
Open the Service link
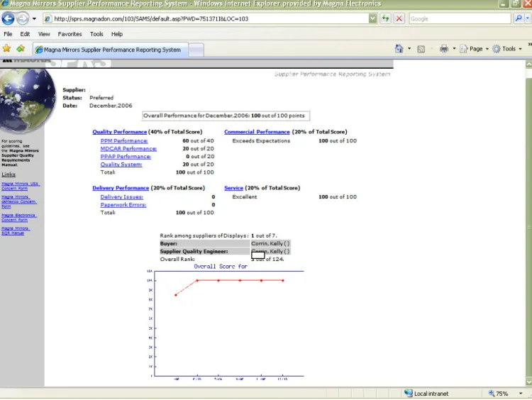(x=233, y=188)
